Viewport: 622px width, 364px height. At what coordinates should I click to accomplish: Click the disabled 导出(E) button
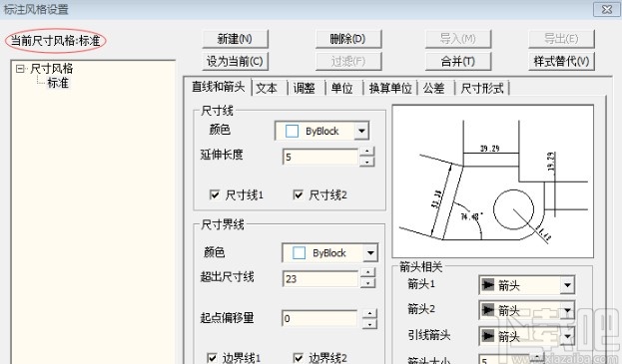click(x=561, y=39)
